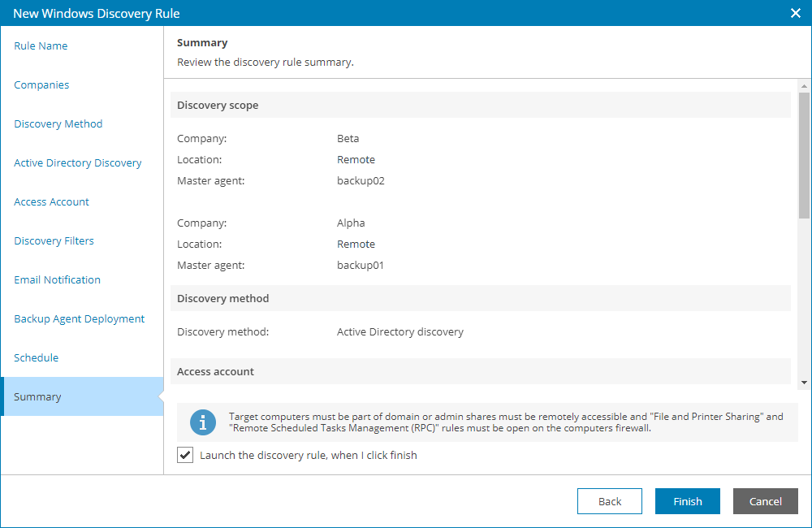Open the Discovery Filters step

click(54, 240)
